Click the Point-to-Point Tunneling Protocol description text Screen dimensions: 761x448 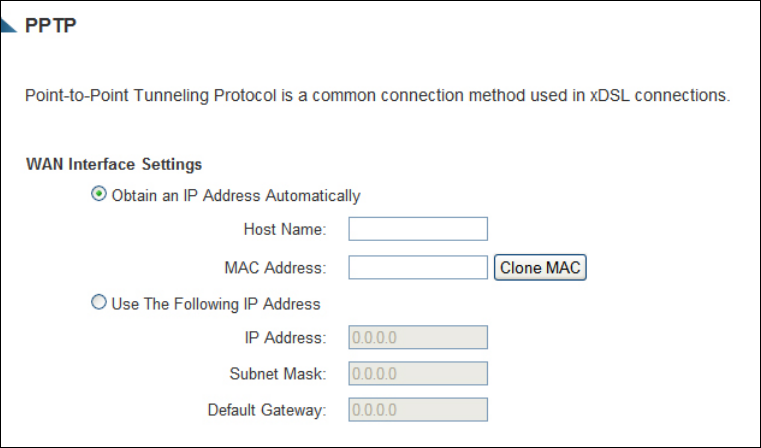(x=378, y=96)
